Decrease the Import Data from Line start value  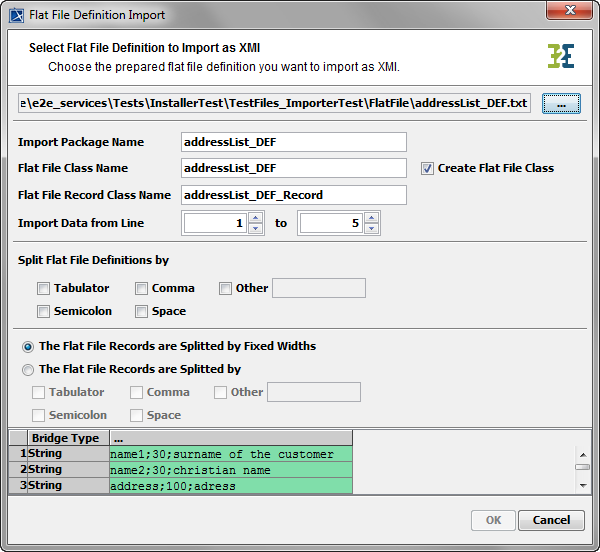(x=255, y=229)
